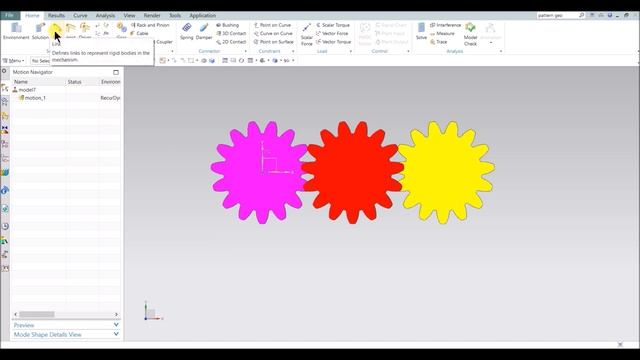Expand the Connector group options

coord(245,51)
